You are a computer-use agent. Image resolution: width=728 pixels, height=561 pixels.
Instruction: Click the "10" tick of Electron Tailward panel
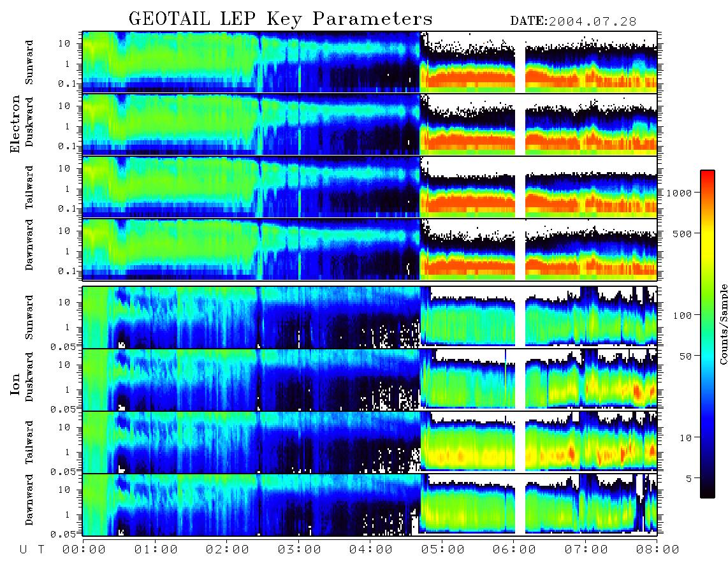pyautogui.click(x=64, y=168)
